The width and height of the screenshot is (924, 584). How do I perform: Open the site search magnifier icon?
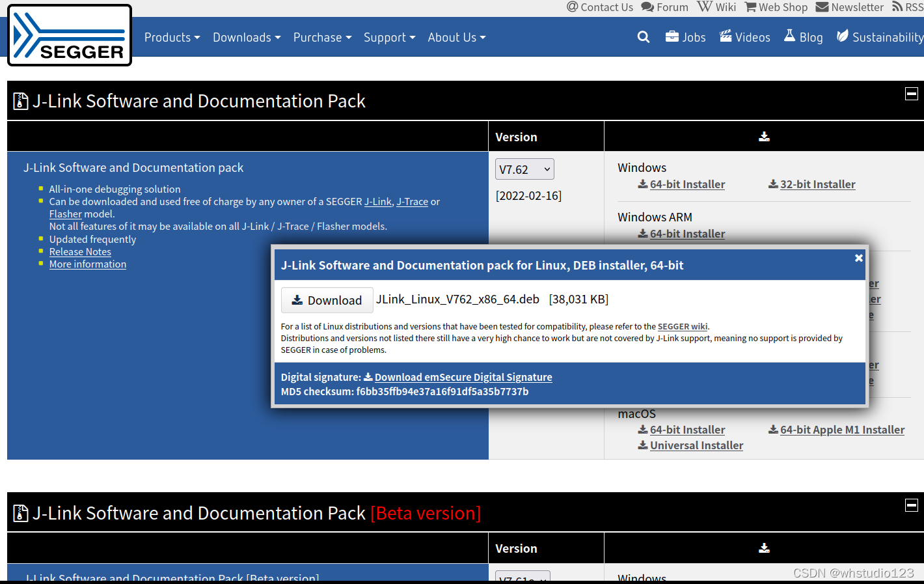[x=644, y=37]
